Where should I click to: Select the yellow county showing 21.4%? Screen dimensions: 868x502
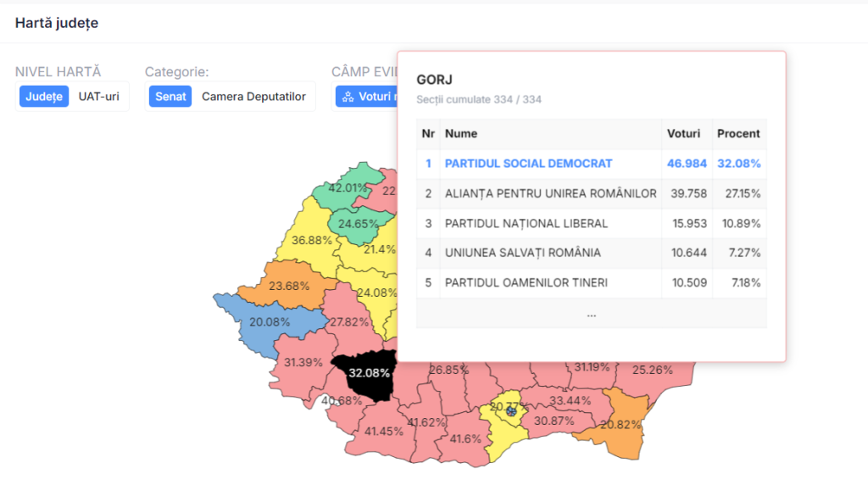tap(379, 249)
